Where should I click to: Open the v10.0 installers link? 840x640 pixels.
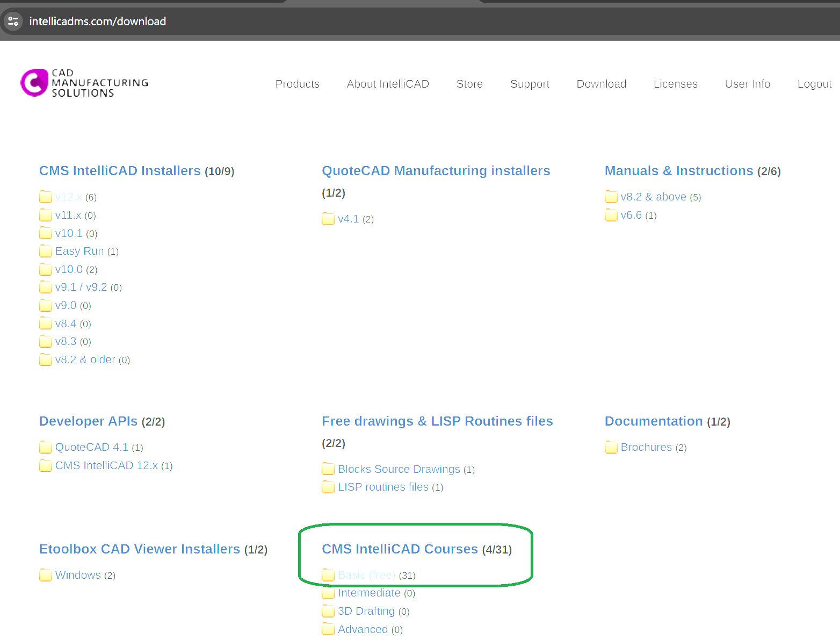pos(69,269)
